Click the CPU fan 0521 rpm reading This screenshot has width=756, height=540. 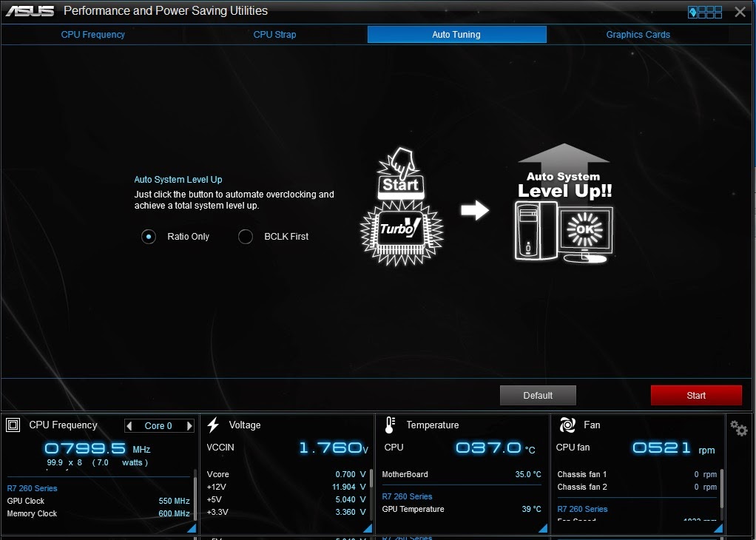673,448
